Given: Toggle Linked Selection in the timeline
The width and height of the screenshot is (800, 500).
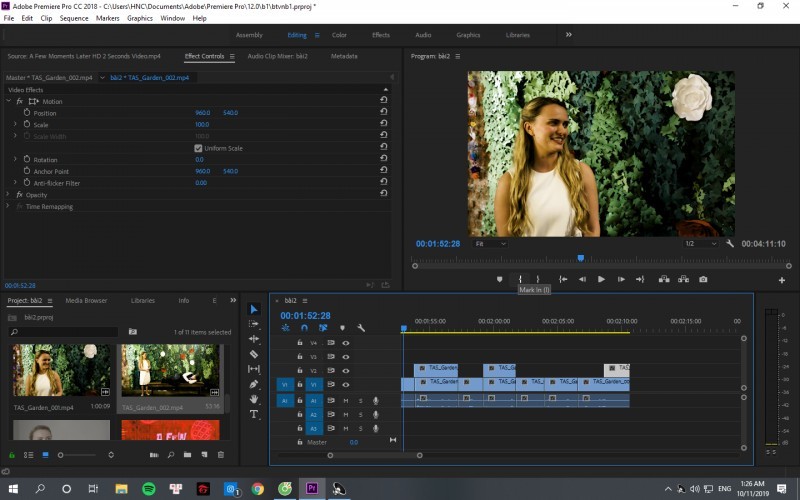Looking at the screenshot, I should tap(323, 328).
